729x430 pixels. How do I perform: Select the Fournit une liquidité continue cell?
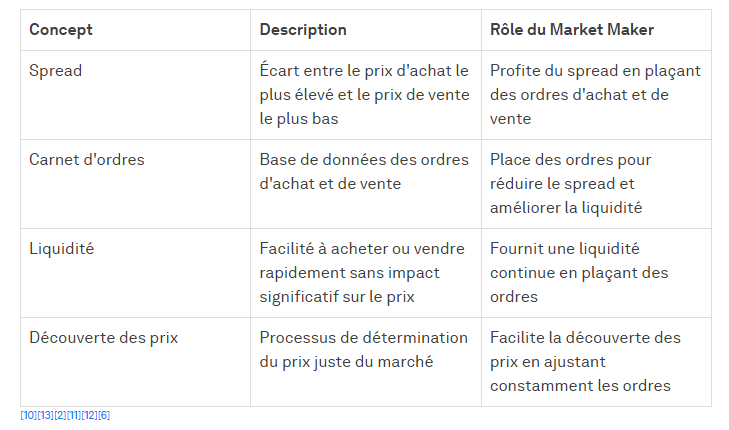click(579, 273)
